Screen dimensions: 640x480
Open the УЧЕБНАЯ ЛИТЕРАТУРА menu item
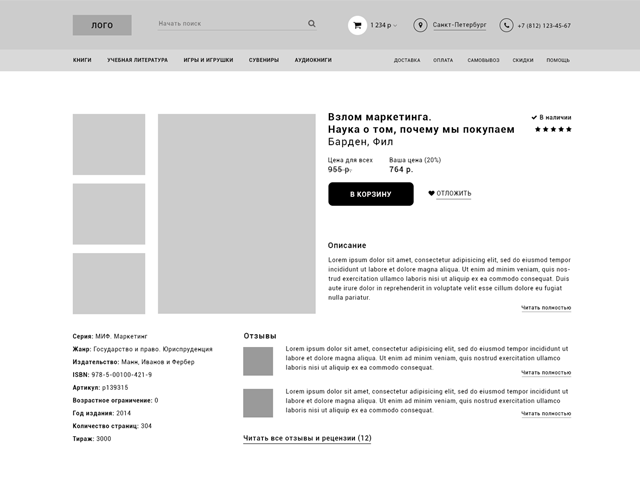tap(138, 60)
